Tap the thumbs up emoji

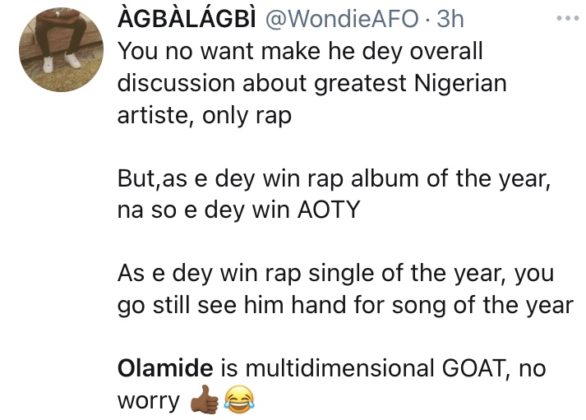(204, 400)
